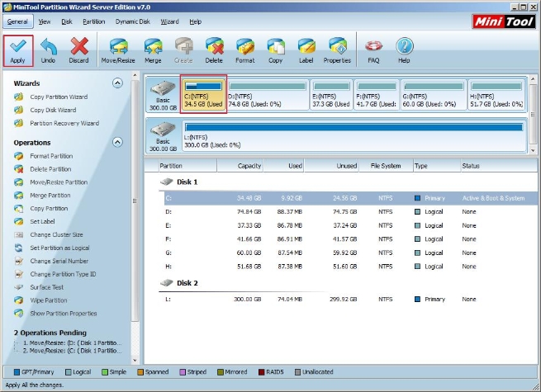
Task: Open the Wizard menu
Action: coord(169,21)
